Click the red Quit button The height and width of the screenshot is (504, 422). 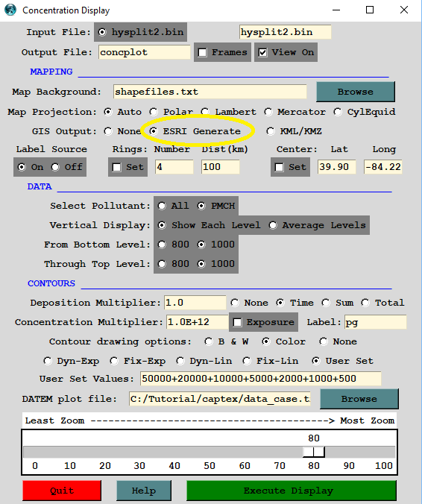62,491
